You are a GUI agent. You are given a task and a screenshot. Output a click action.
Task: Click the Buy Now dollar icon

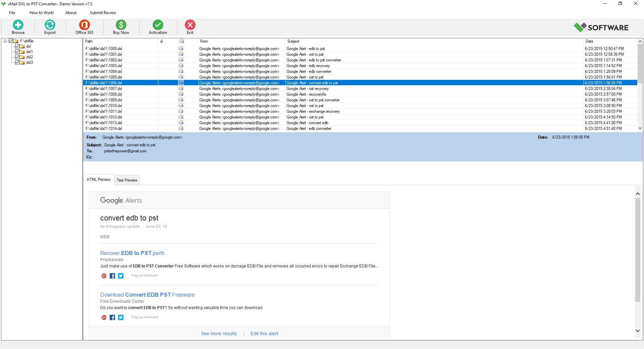[121, 25]
